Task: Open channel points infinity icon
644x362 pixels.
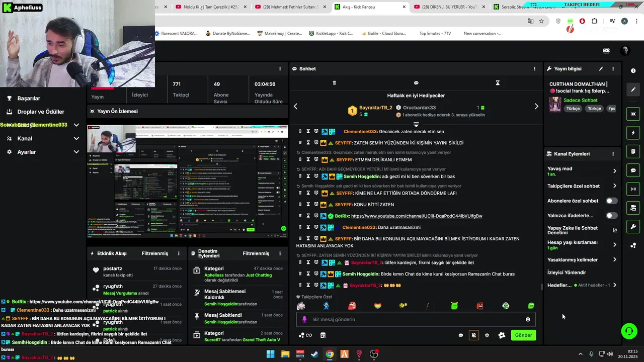Action: (x=305, y=335)
